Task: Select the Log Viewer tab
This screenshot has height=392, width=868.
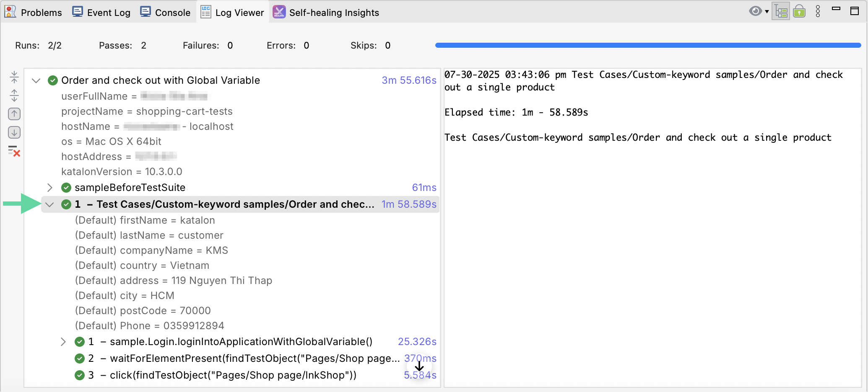Action: tap(233, 12)
